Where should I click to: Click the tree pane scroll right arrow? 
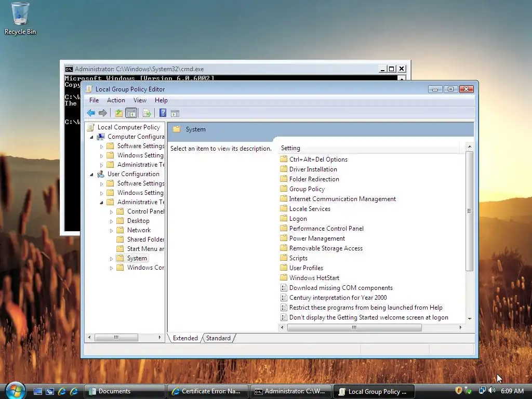coord(159,337)
